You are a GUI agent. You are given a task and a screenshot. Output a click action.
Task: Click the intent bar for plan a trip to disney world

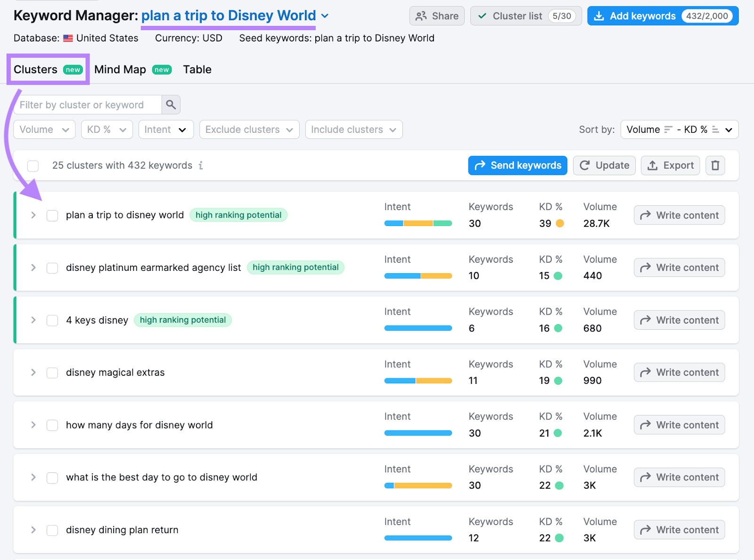click(418, 223)
